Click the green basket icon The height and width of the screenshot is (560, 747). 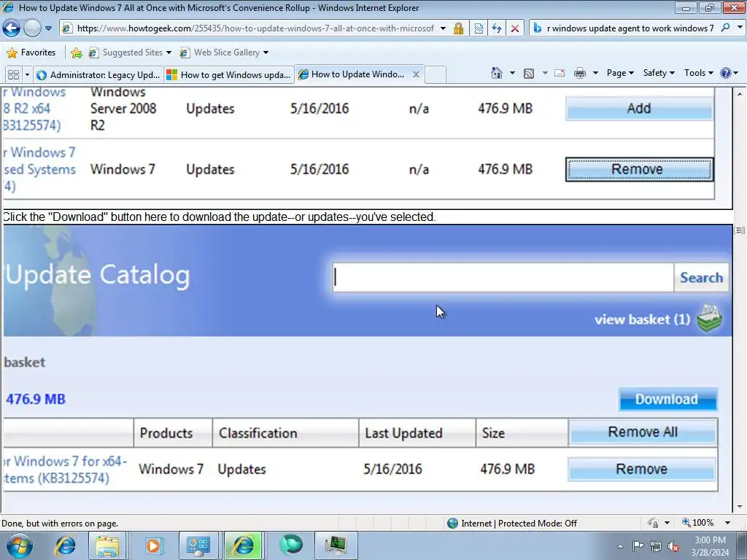pos(709,318)
